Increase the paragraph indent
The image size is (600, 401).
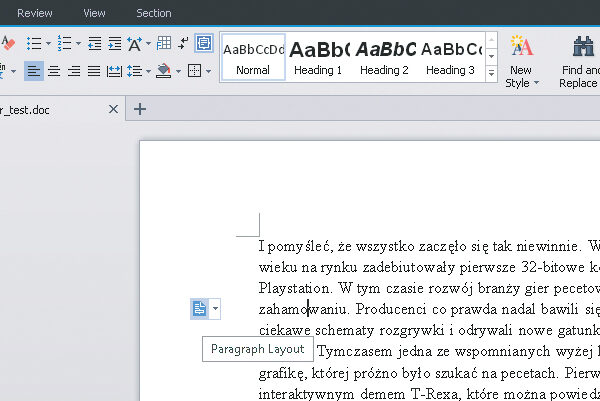[114, 43]
